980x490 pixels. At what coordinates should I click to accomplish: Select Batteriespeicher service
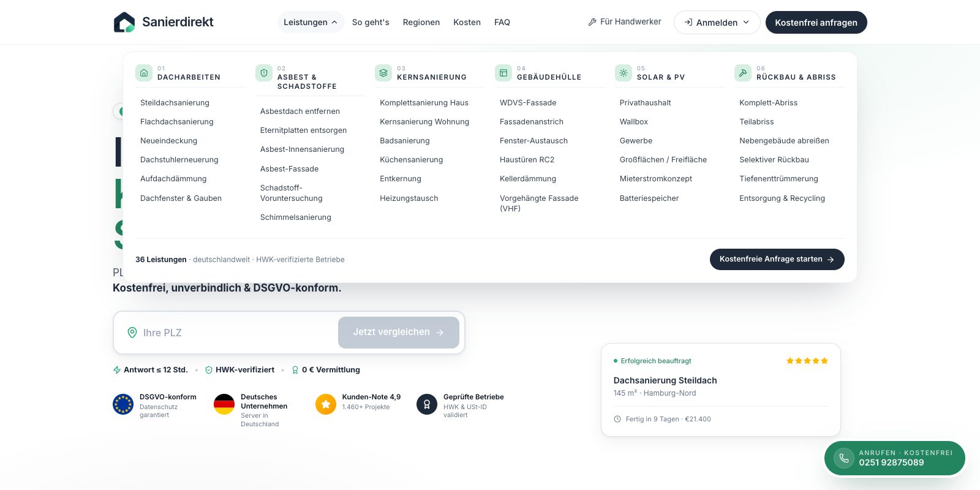pos(649,198)
